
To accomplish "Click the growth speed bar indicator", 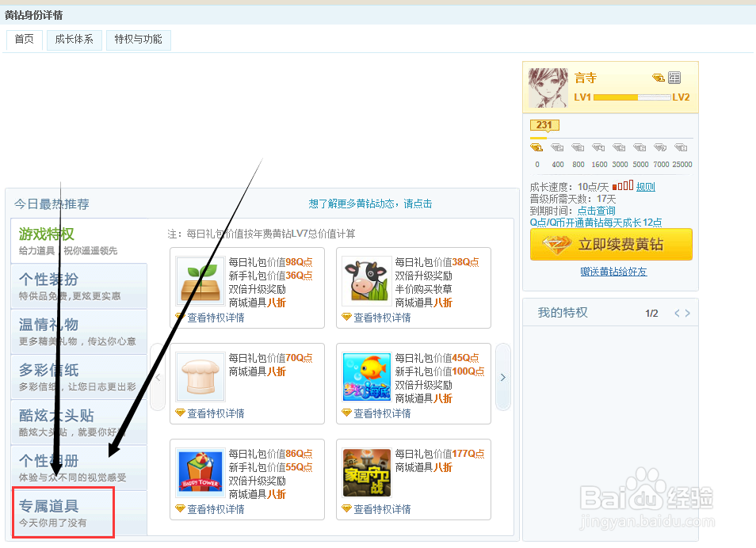I will (623, 185).
